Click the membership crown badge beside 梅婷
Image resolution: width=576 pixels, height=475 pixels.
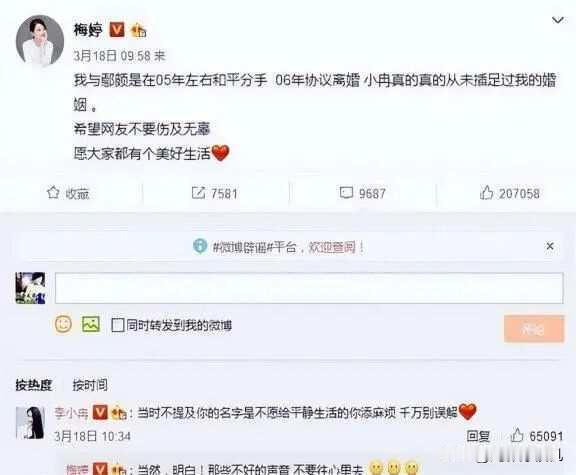(138, 30)
